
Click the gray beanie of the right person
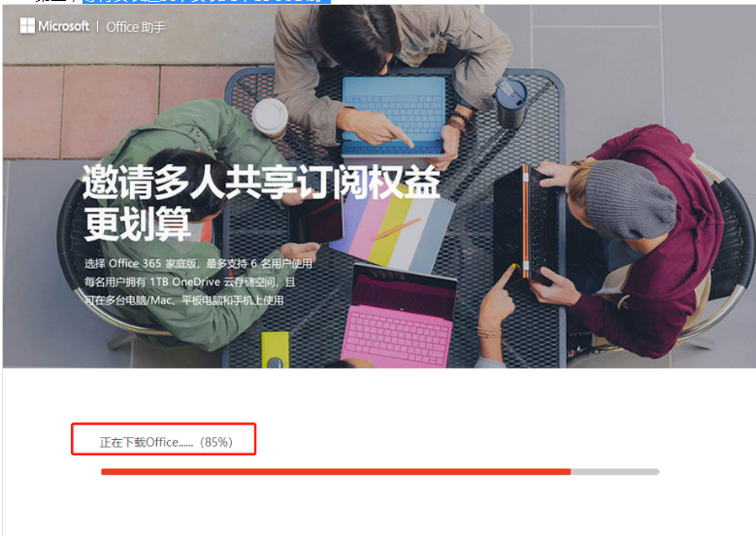[630, 198]
